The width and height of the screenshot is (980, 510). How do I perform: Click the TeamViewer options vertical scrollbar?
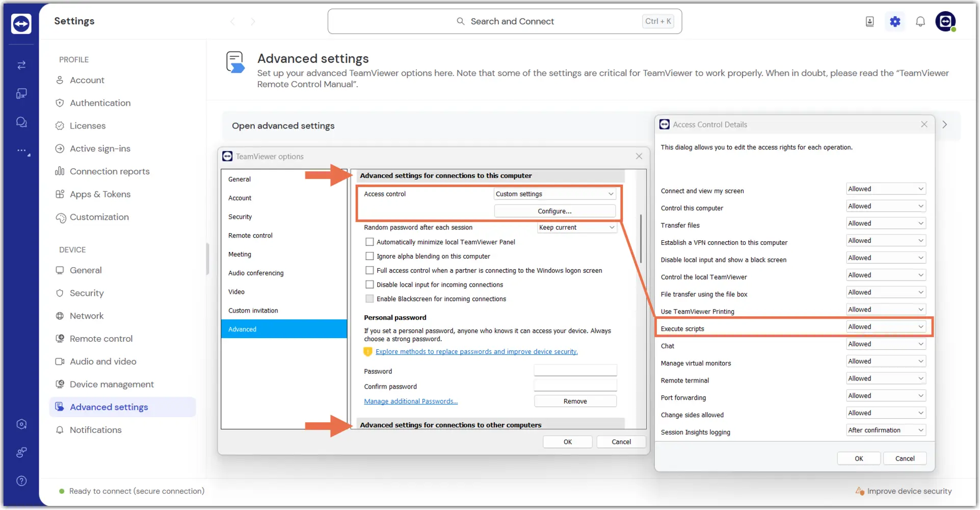click(x=641, y=239)
